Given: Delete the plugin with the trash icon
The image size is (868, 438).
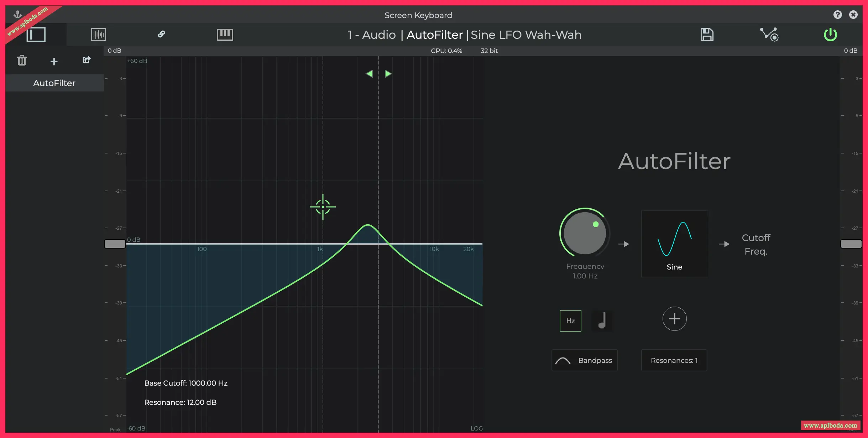Looking at the screenshot, I should 22,61.
